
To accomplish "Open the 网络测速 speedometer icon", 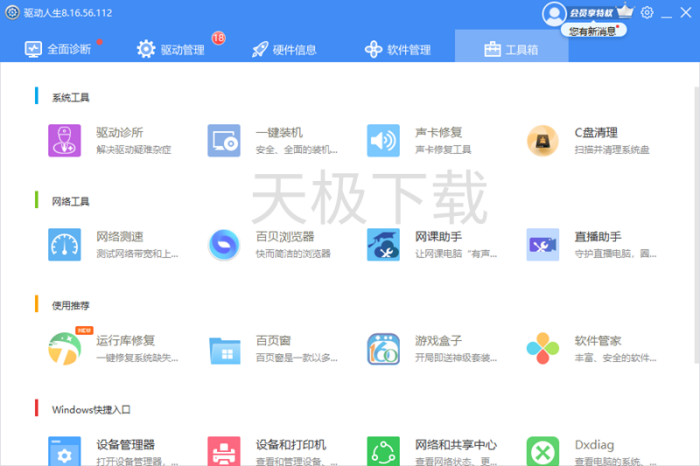I will 64,245.
